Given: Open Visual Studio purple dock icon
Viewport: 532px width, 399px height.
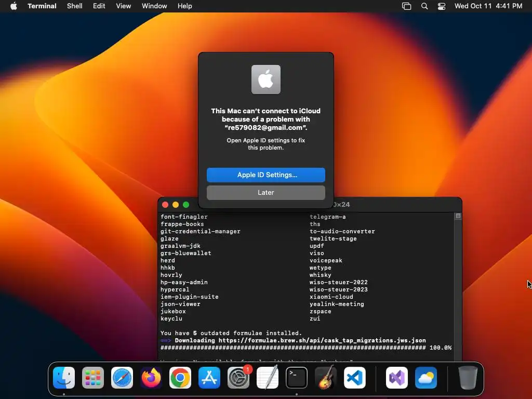Looking at the screenshot, I should point(397,378).
